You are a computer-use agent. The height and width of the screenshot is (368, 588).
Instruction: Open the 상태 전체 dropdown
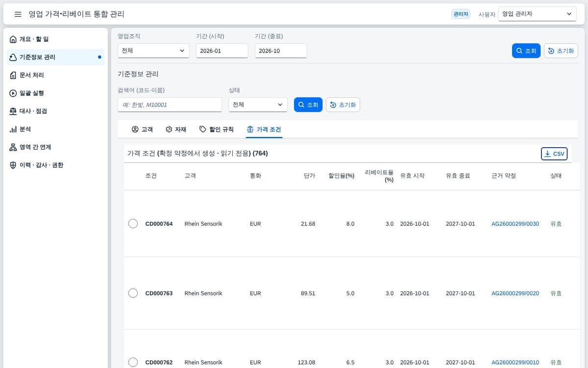pos(258,105)
